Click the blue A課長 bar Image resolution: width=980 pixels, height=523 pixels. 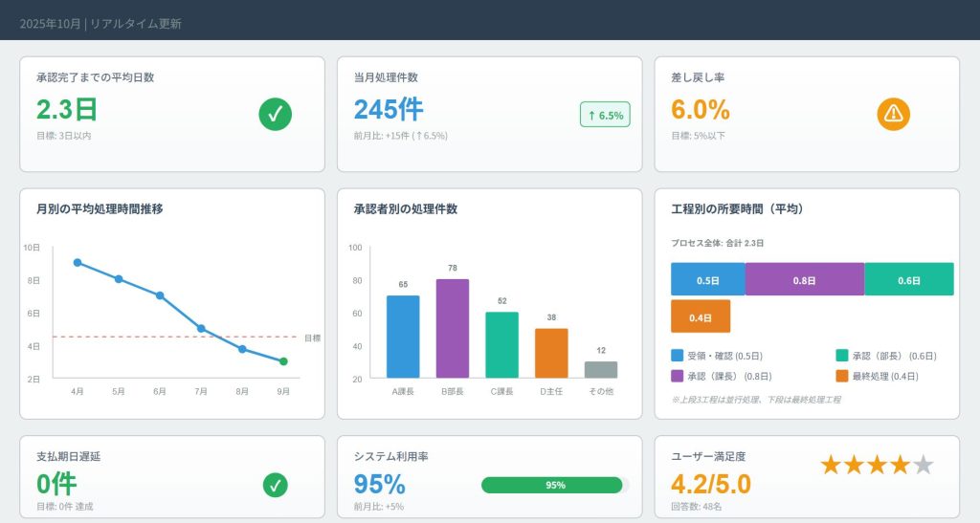[x=403, y=337]
